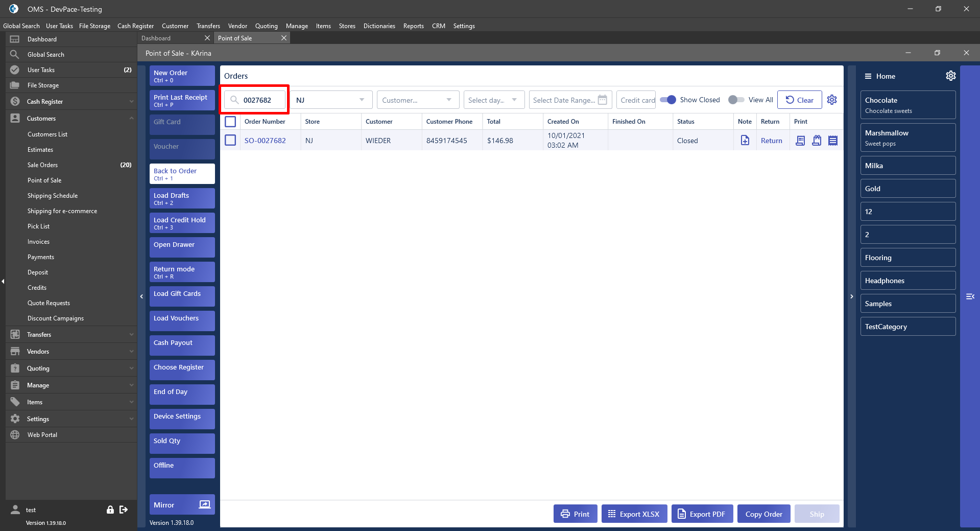Switch to the Dashboard tab
This screenshot has height=531, width=980.
[156, 38]
